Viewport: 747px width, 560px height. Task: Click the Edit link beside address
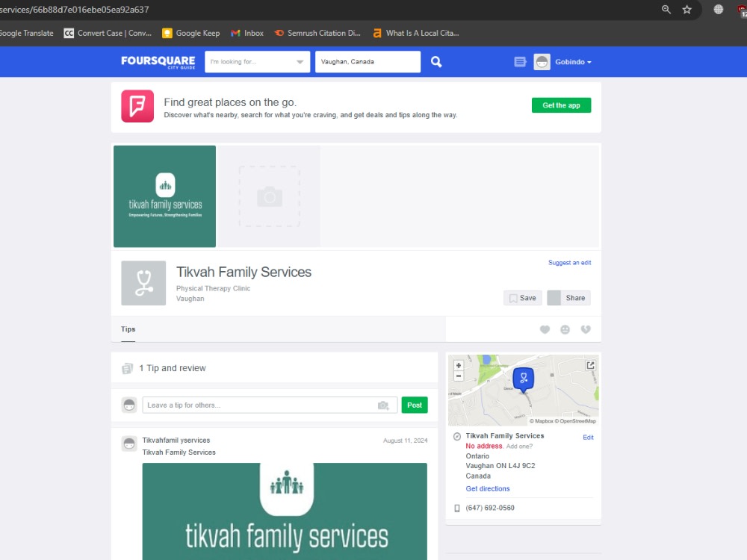pyautogui.click(x=588, y=437)
